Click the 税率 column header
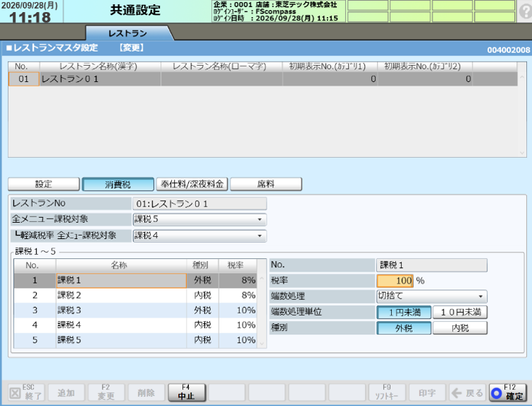The height and width of the screenshot is (406, 532). (238, 265)
